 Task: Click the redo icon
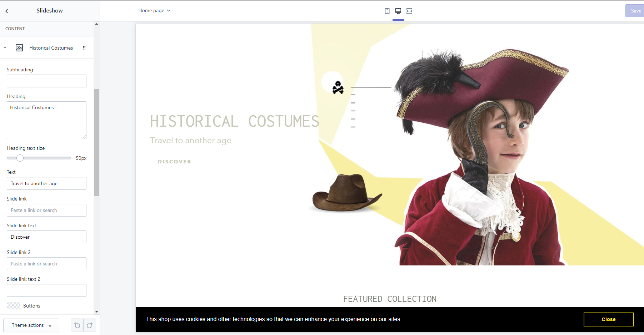coord(90,325)
